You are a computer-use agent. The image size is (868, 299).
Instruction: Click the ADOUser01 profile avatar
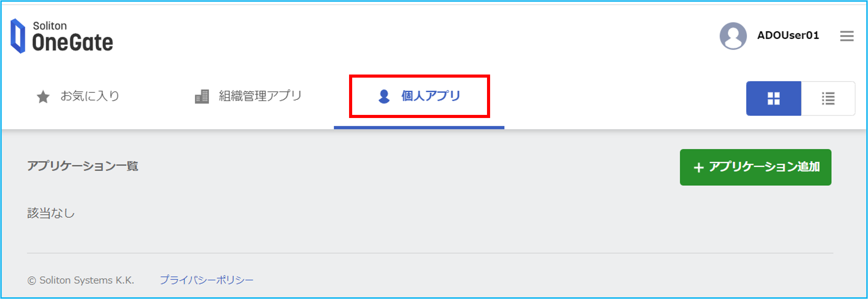pyautogui.click(x=733, y=36)
